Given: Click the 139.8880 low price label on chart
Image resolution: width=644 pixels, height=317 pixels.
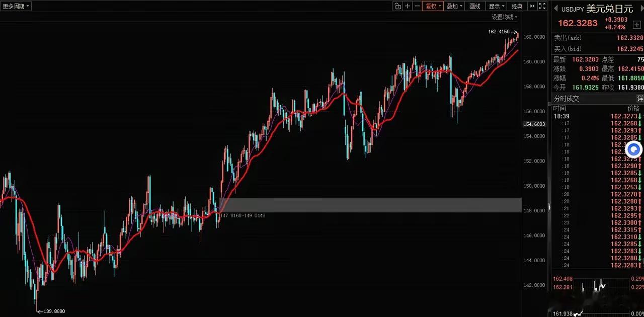Looking at the screenshot, I should (x=54, y=311).
